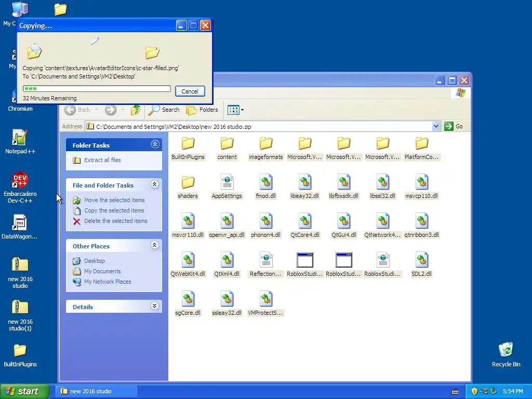Select QtXml4.dll file
This screenshot has width=532, height=399.
(x=227, y=265)
